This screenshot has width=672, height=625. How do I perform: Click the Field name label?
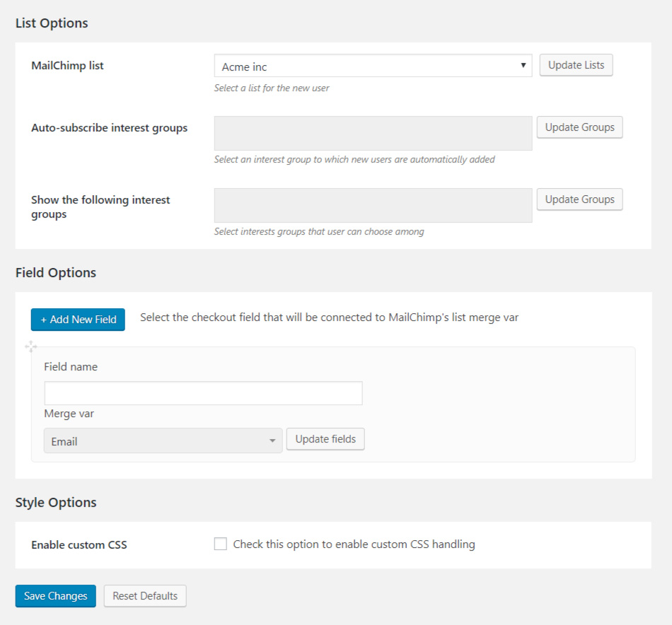tap(71, 367)
